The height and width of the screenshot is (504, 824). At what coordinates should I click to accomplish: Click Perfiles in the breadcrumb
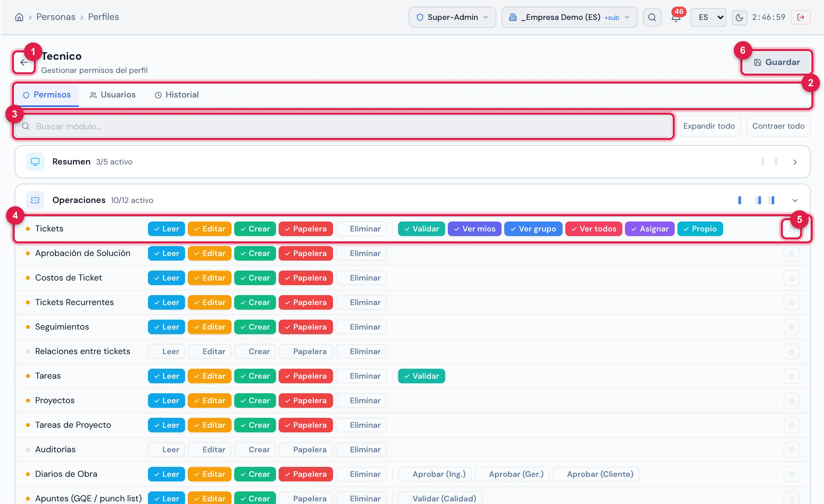coord(103,17)
